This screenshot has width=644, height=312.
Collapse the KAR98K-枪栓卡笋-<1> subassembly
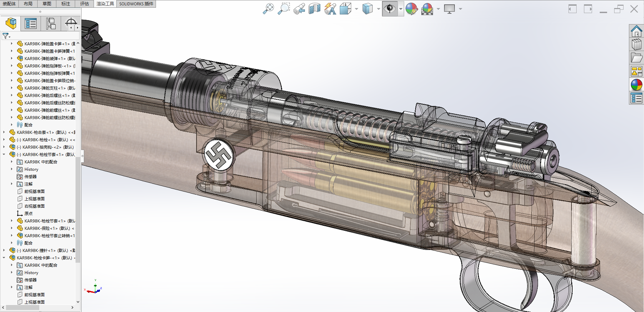pos(4,258)
